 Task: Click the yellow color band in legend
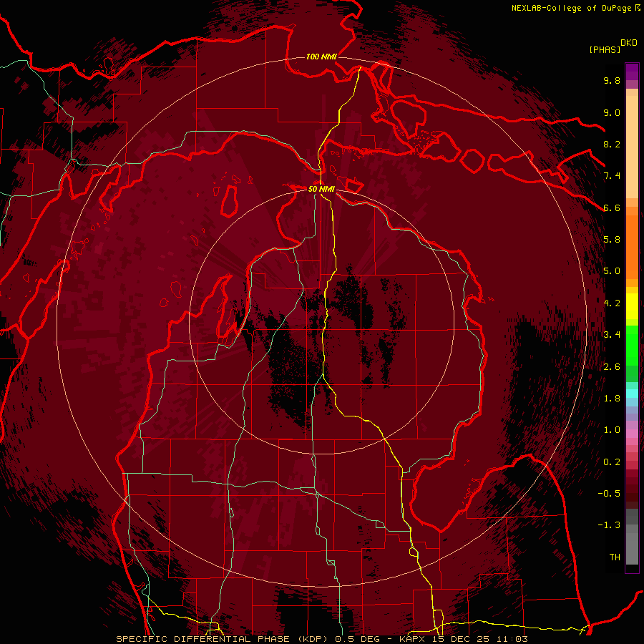pos(632,306)
